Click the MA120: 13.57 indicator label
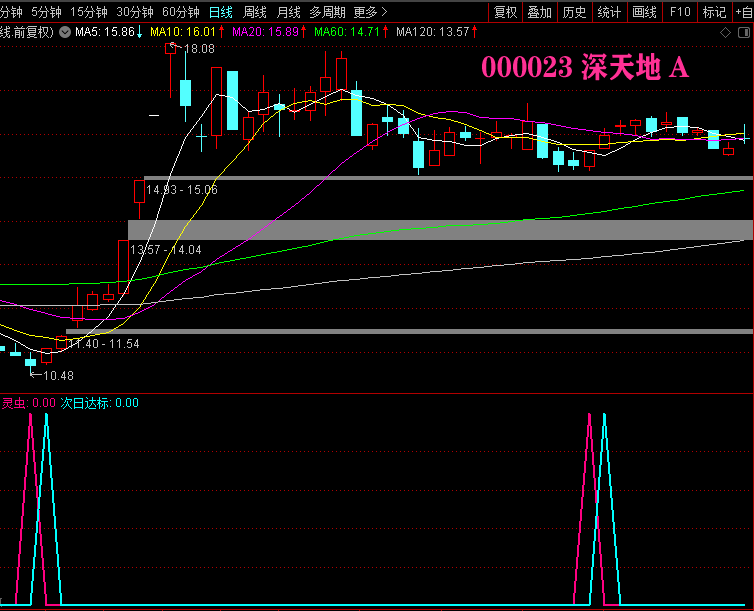This screenshot has height=611, width=754. (x=437, y=32)
